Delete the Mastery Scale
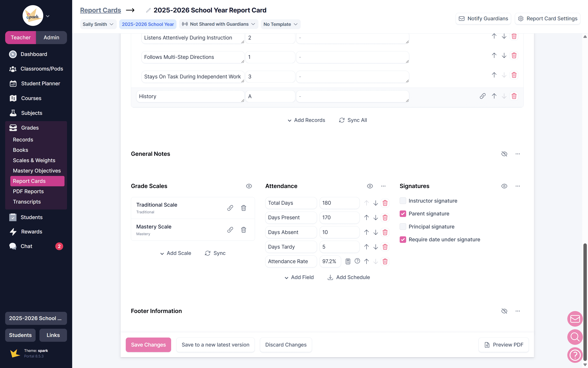This screenshot has height=368, width=588. pos(243,230)
